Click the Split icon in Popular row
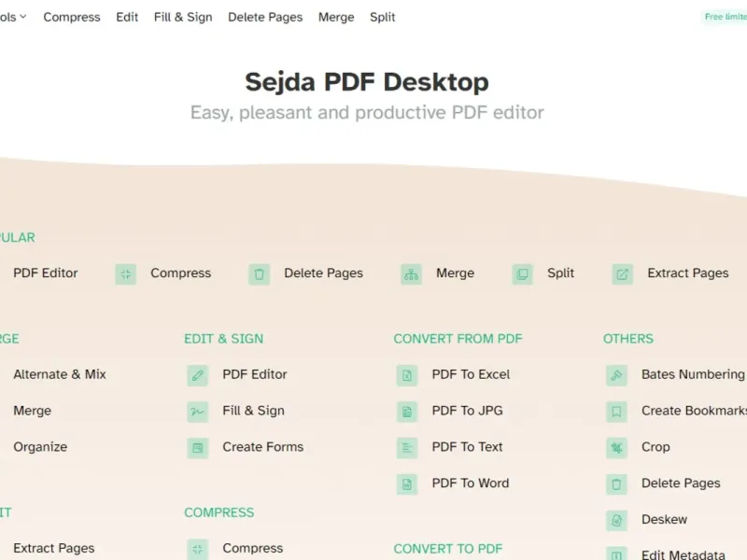 pos(522,274)
